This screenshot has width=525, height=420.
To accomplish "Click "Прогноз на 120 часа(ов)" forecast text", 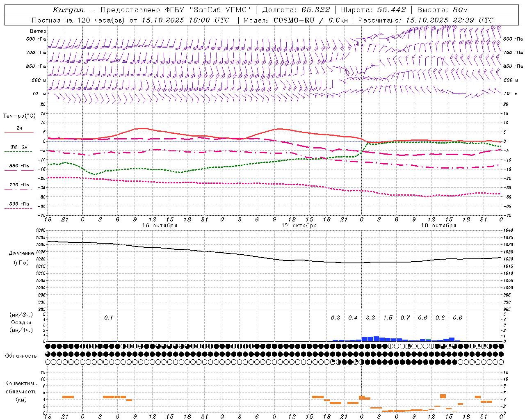I will [x=78, y=20].
